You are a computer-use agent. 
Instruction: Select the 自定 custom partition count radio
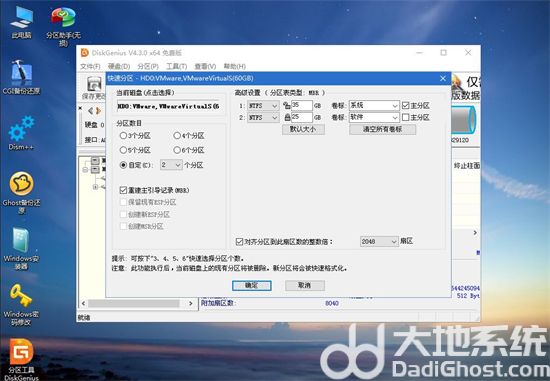pyautogui.click(x=123, y=165)
